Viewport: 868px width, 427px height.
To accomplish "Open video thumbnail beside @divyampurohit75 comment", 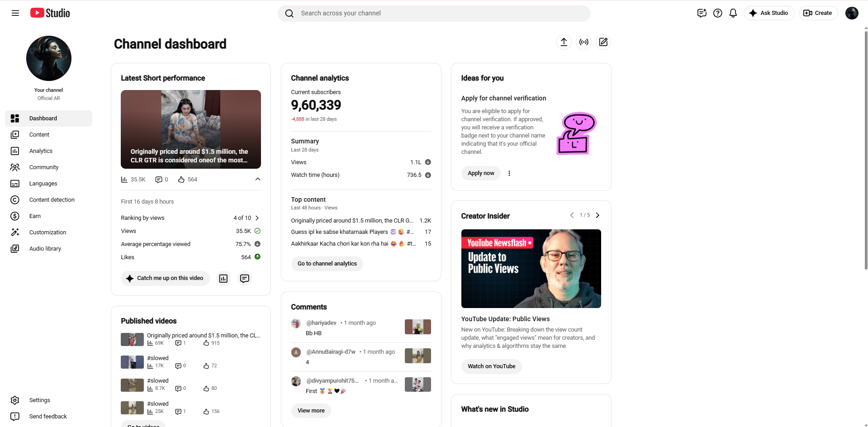I will [418, 384].
